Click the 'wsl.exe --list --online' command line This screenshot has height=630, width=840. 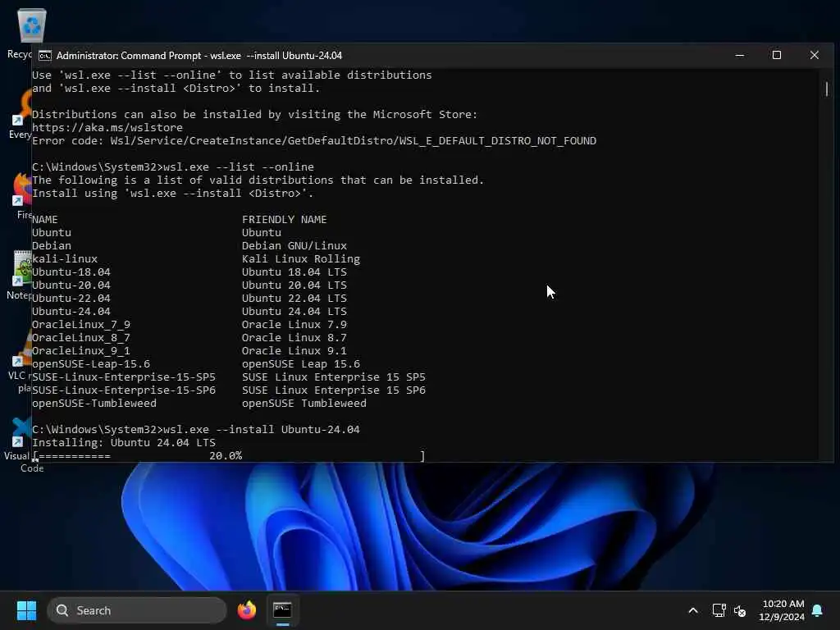173,167
